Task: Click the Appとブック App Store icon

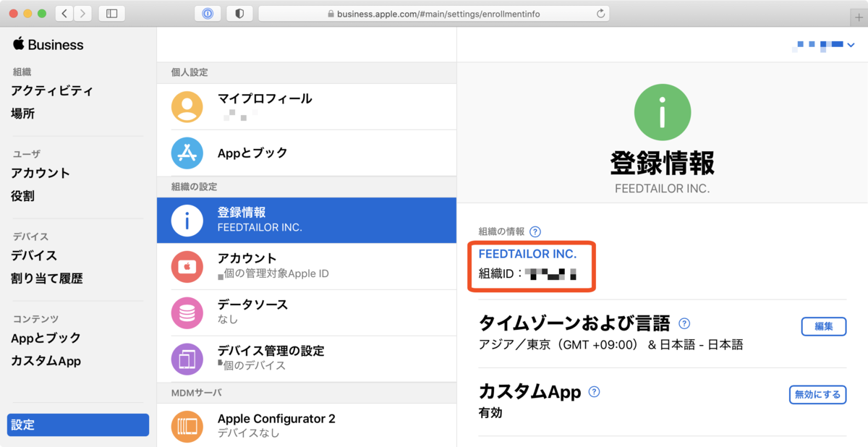Action: pos(187,153)
